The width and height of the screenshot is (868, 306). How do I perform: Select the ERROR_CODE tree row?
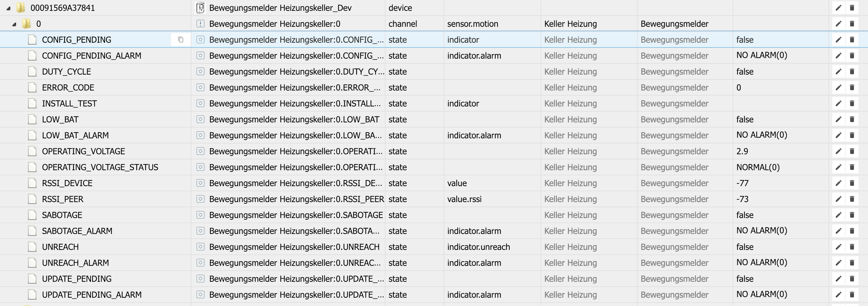coord(434,88)
